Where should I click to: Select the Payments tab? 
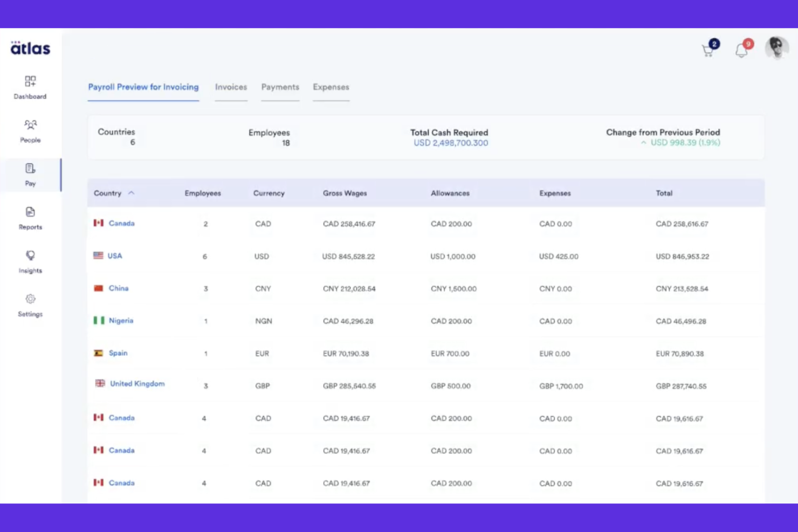tap(280, 87)
